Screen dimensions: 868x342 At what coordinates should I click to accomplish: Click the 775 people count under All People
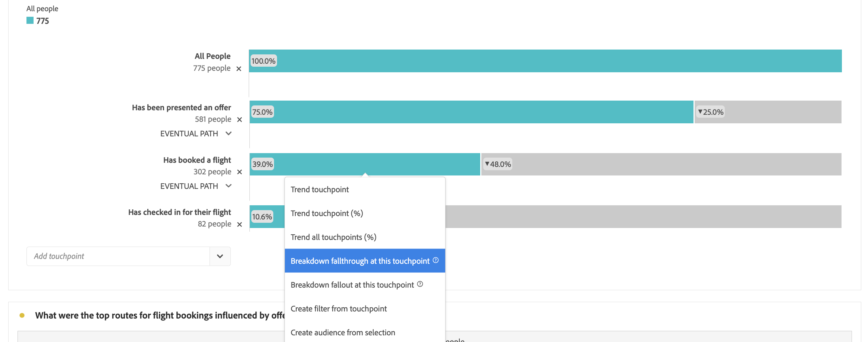[x=212, y=69]
